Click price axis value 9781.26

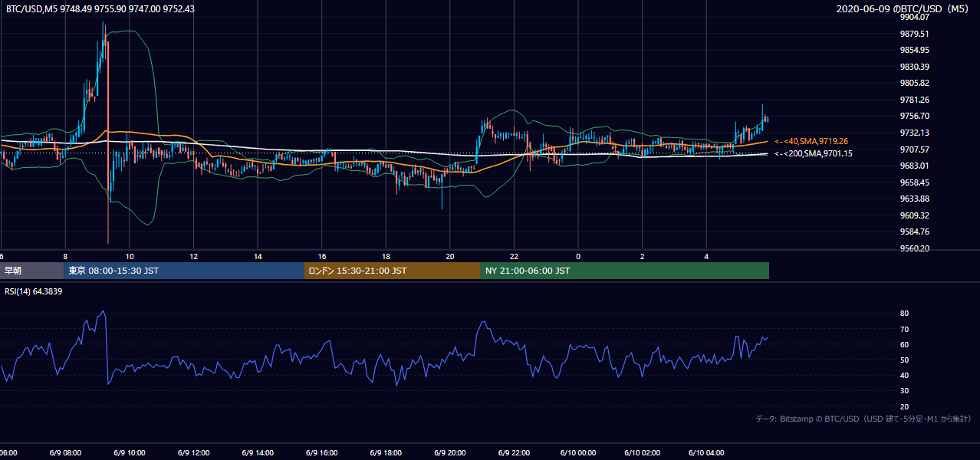916,100
